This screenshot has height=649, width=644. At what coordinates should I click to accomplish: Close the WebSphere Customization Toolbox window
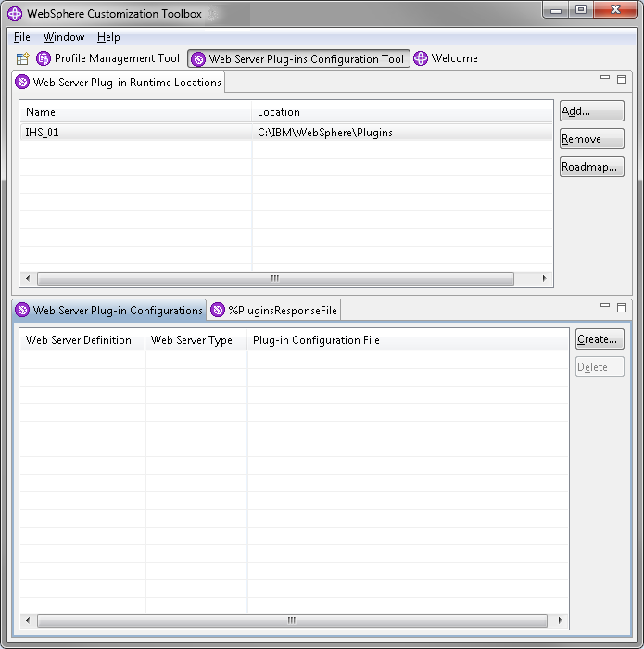pos(615,9)
